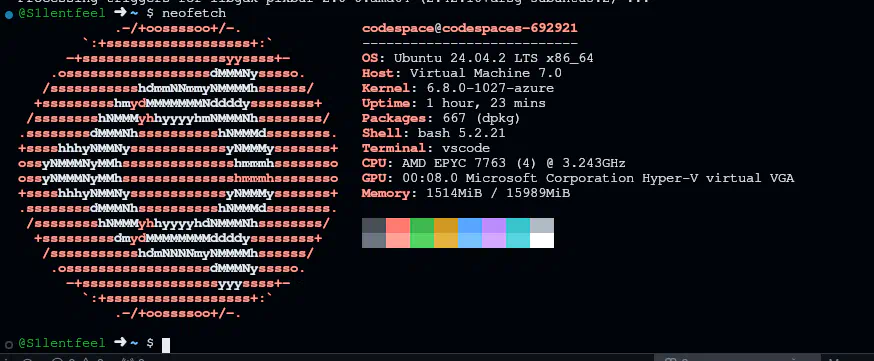874x361 pixels.
Task: Select the bright yellow swatch in bottom color row
Action: point(446,240)
